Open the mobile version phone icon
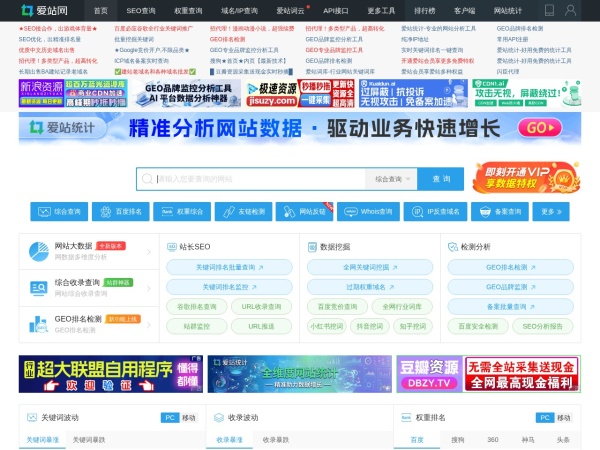The width and height of the screenshot is (600, 450). [x=549, y=10]
